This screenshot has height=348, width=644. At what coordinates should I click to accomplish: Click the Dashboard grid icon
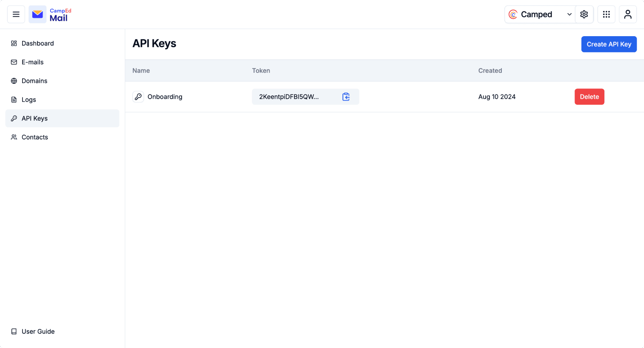(14, 43)
